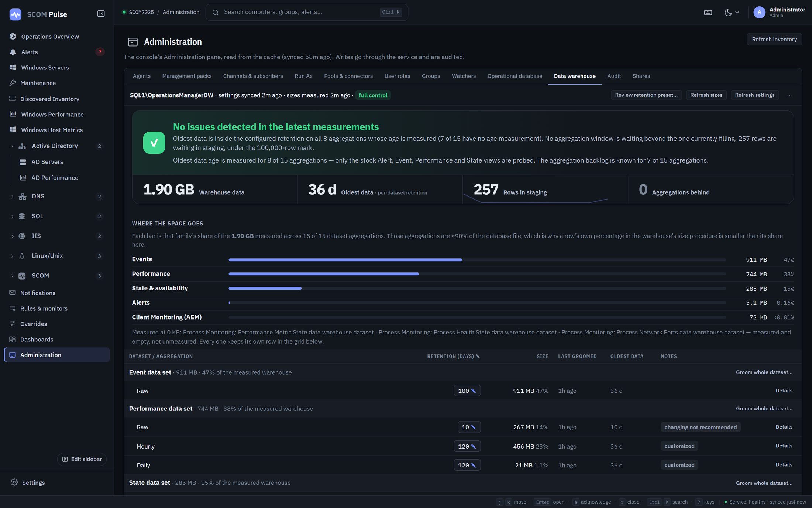The height and width of the screenshot is (508, 812).
Task: Select the User roles tab
Action: 397,76
